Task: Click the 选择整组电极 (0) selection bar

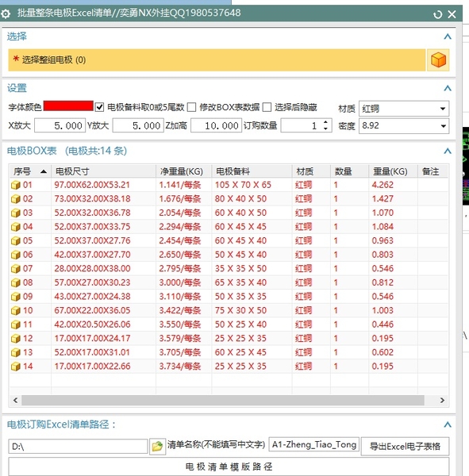Action: point(217,59)
